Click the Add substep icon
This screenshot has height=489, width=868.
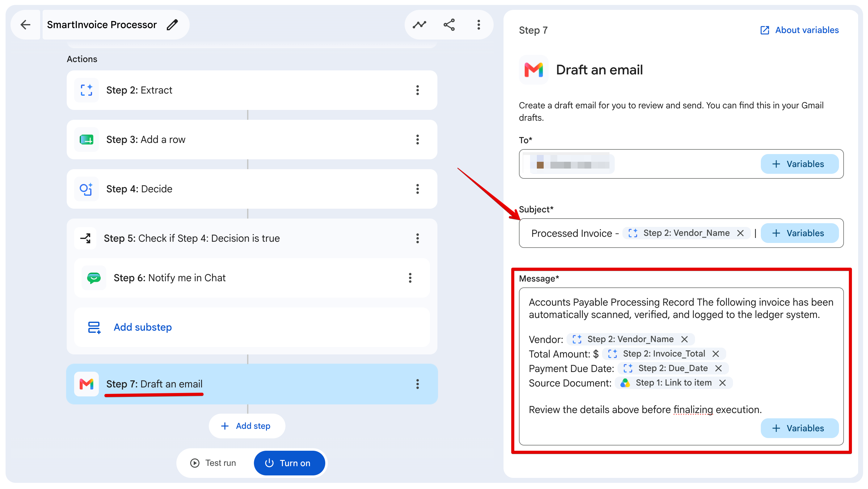[94, 327]
